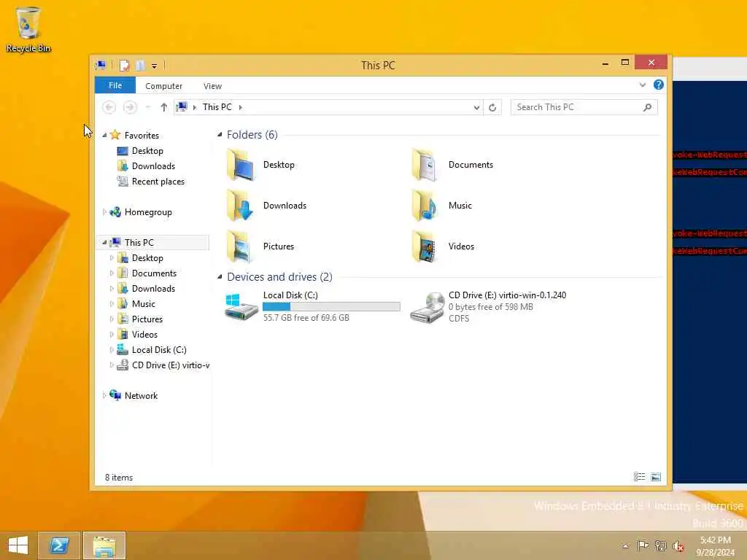The height and width of the screenshot is (560, 747).
Task: Show hidden tray icons arrow
Action: [x=625, y=546]
